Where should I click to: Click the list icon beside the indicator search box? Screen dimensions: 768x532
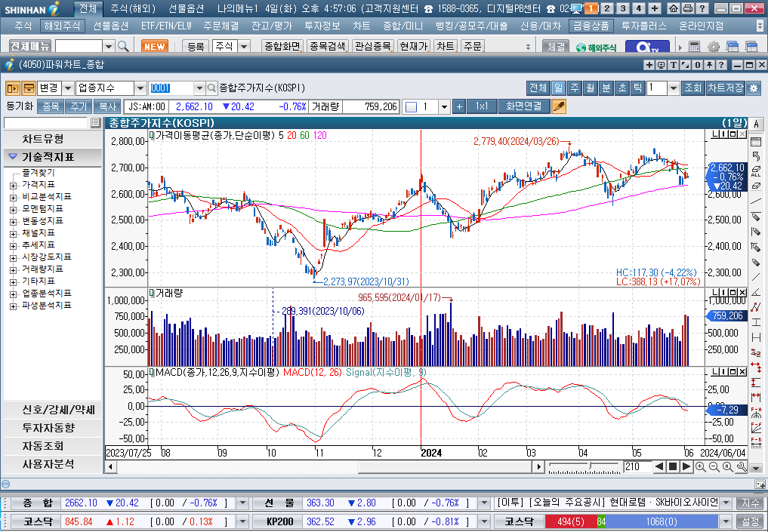coord(96,123)
